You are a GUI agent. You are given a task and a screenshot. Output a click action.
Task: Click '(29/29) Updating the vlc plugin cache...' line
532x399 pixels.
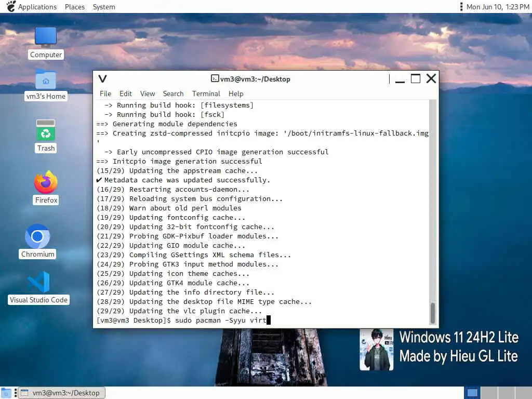point(179,311)
